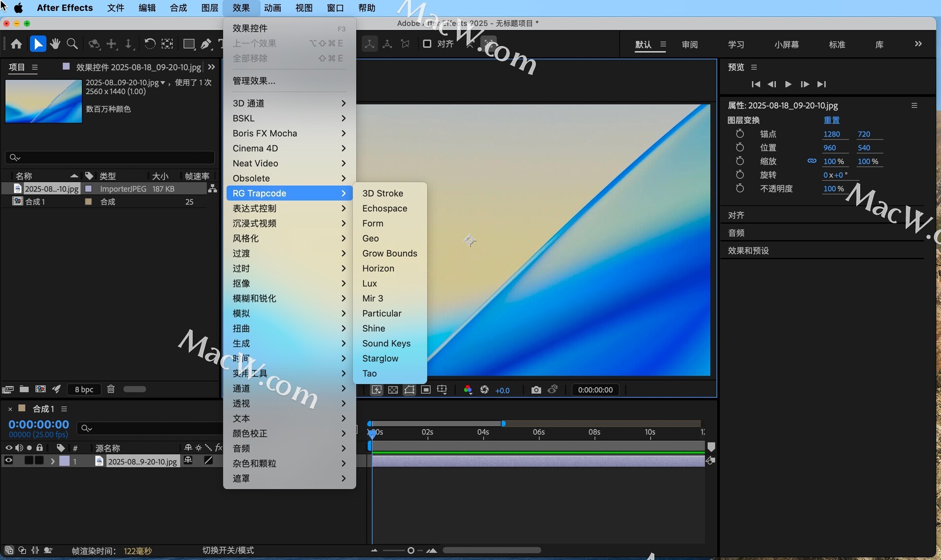
Task: Enable the snapping checkbox in toolbar
Action: [427, 44]
